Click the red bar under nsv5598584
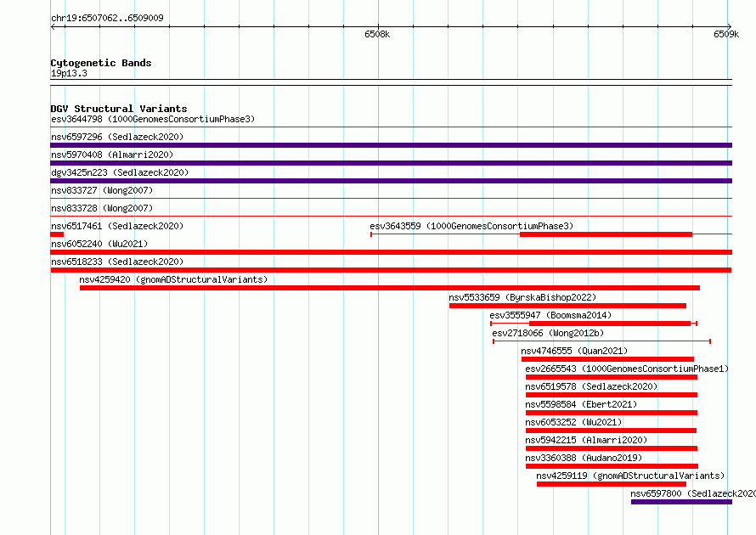The height and width of the screenshot is (535, 756). (x=612, y=413)
